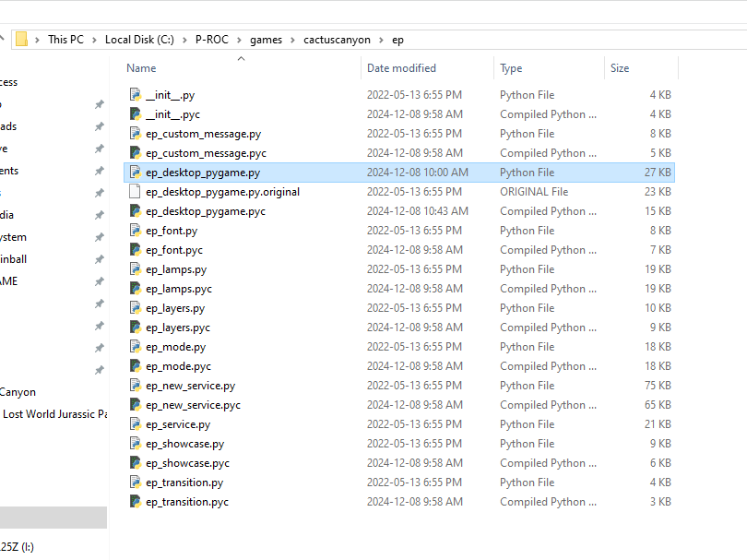The height and width of the screenshot is (560, 747).
Task: Click the ep_custom_message.py file icon
Action: click(x=136, y=134)
